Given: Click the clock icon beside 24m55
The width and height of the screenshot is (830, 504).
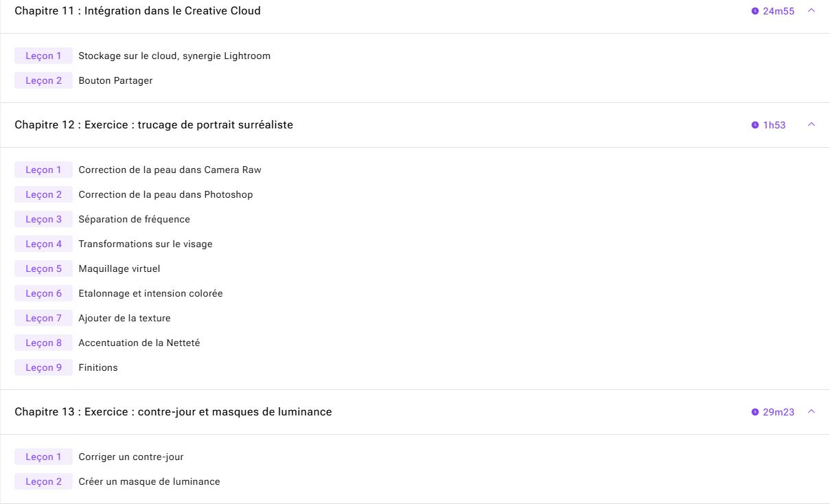Looking at the screenshot, I should click(755, 11).
